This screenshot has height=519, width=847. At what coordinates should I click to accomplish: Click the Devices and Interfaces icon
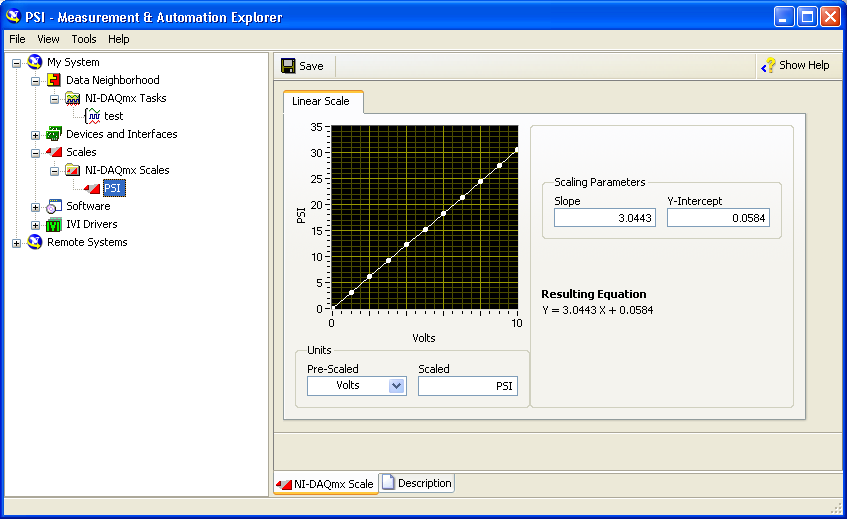54,134
